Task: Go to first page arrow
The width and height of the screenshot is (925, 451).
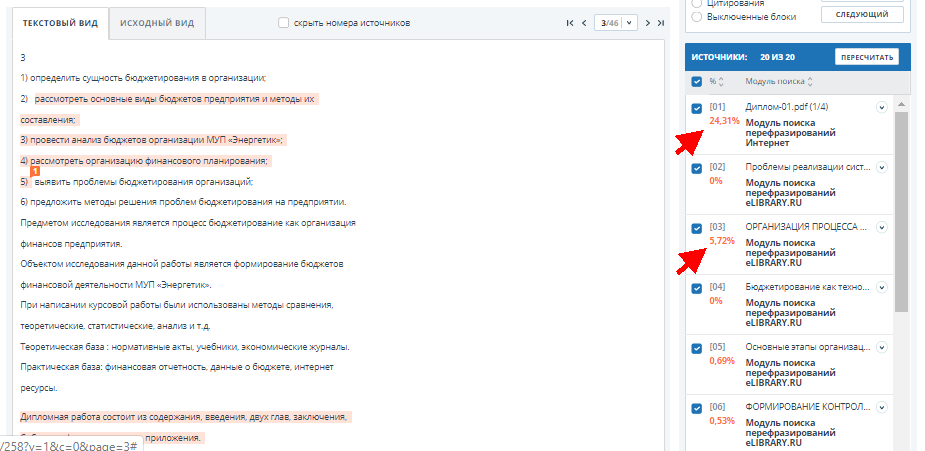Action: pos(569,23)
